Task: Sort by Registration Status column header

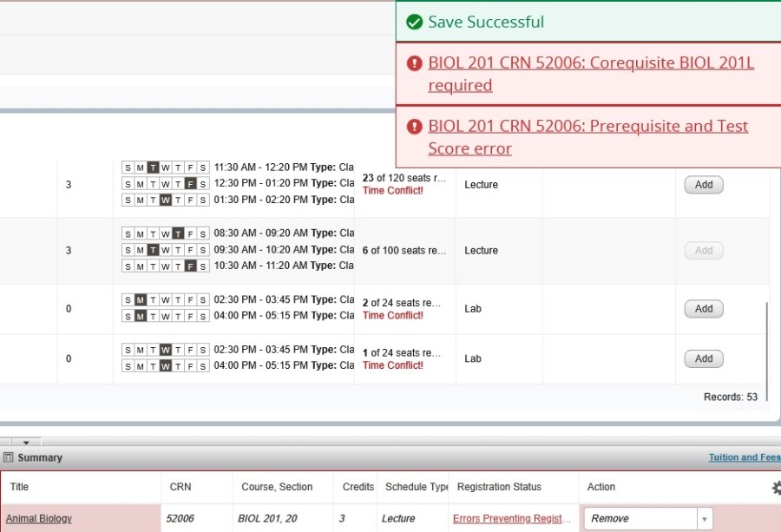Action: (x=499, y=488)
